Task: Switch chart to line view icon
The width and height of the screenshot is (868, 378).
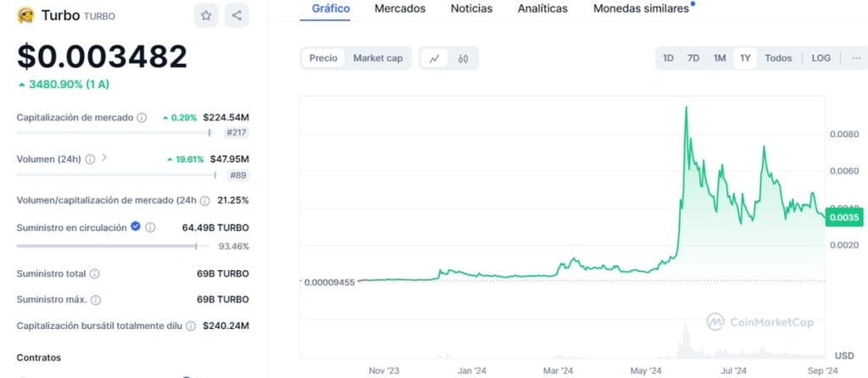Action: (x=435, y=58)
